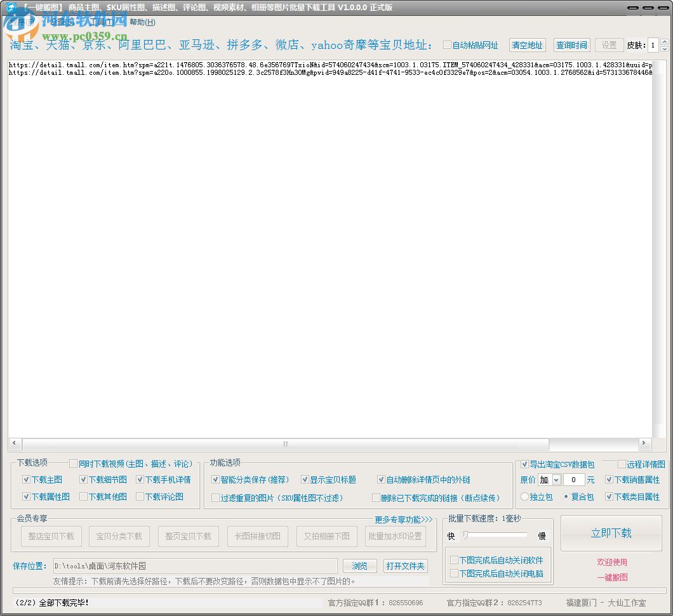Open the 设置 settings button

coord(609,44)
